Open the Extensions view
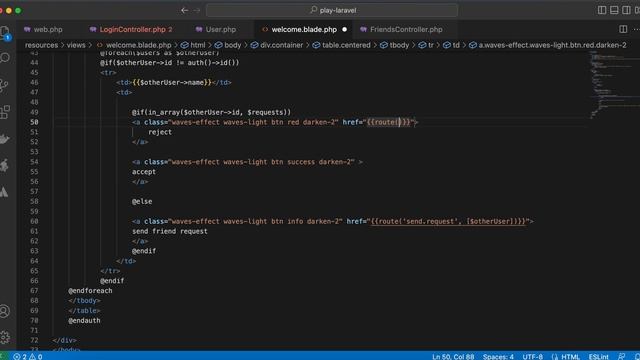This screenshot has height=360, width=640. 5,112
